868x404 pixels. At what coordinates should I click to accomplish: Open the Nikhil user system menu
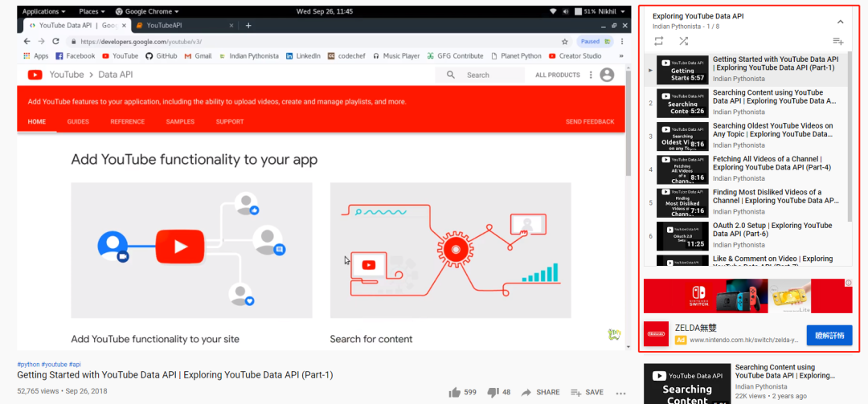(611, 11)
